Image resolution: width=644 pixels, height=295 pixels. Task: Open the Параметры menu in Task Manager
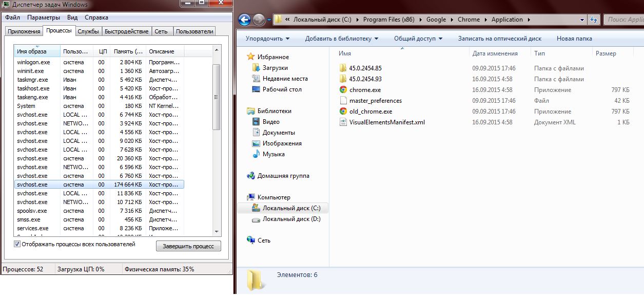(44, 17)
